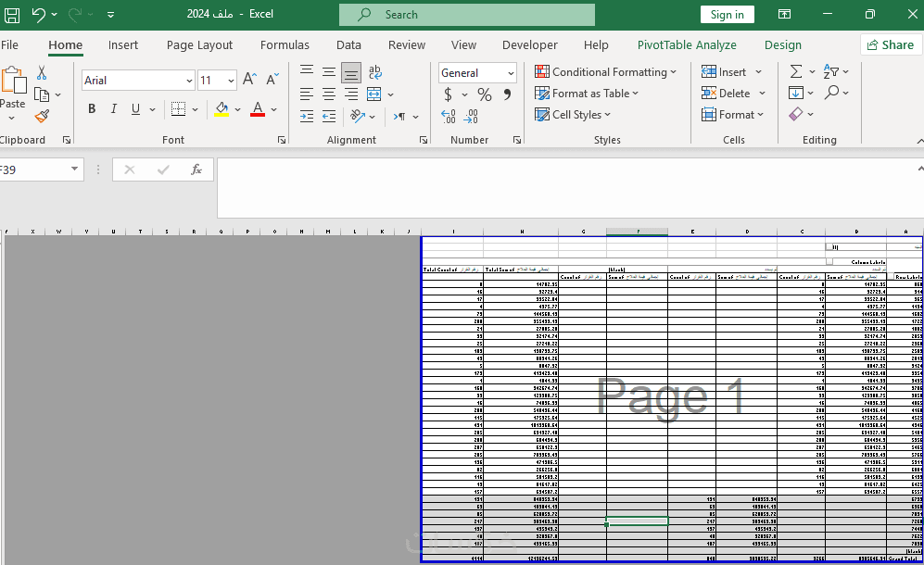This screenshot has height=565, width=924.
Task: Click the Cut scissors icon
Action: coord(42,72)
